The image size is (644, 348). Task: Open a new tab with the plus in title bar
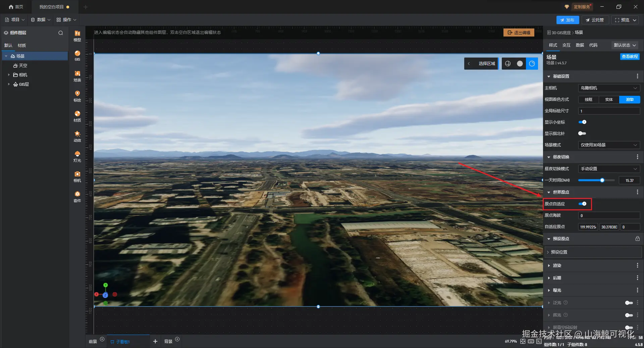(x=86, y=7)
